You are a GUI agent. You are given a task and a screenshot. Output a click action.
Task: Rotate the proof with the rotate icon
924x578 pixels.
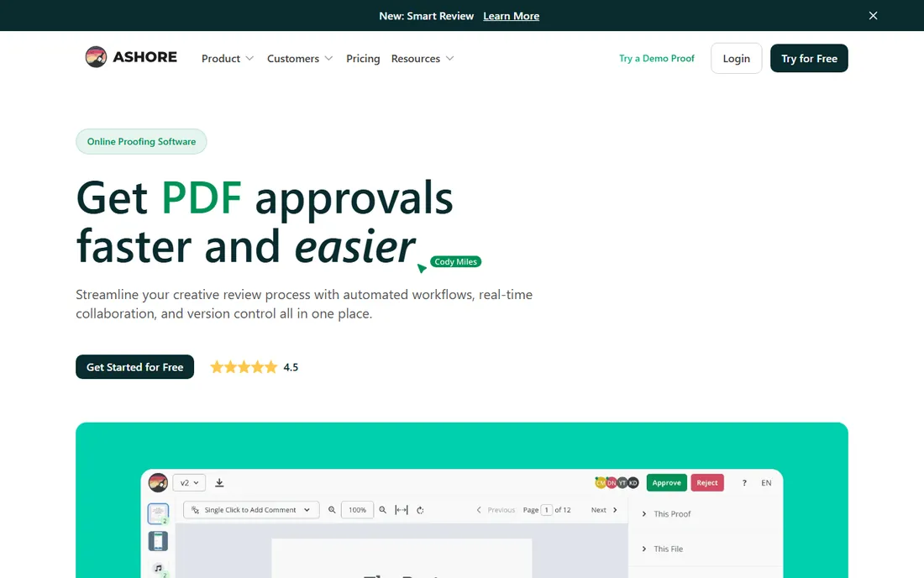tap(420, 510)
